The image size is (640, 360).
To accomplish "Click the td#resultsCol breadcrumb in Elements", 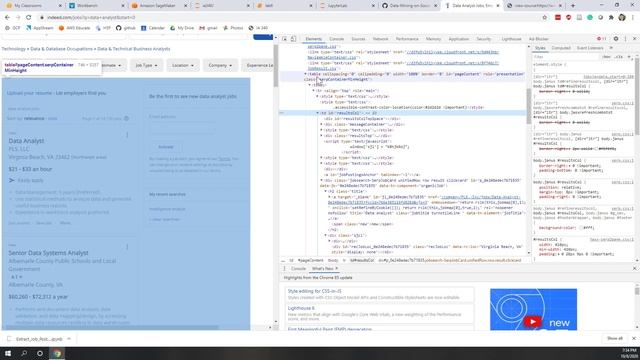I will pyautogui.click(x=362, y=260).
